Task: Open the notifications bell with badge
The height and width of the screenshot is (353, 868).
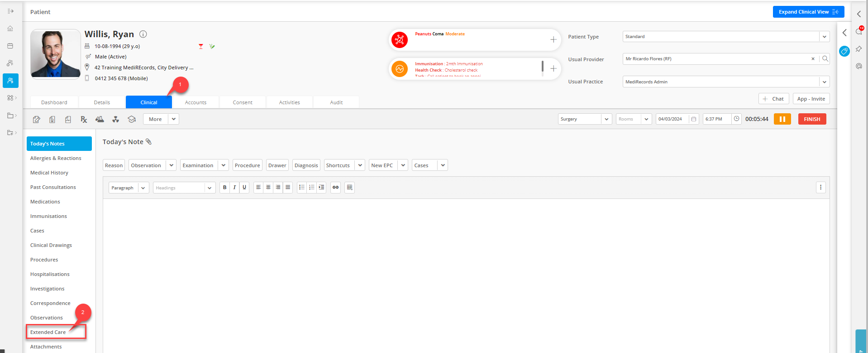Action: click(859, 31)
